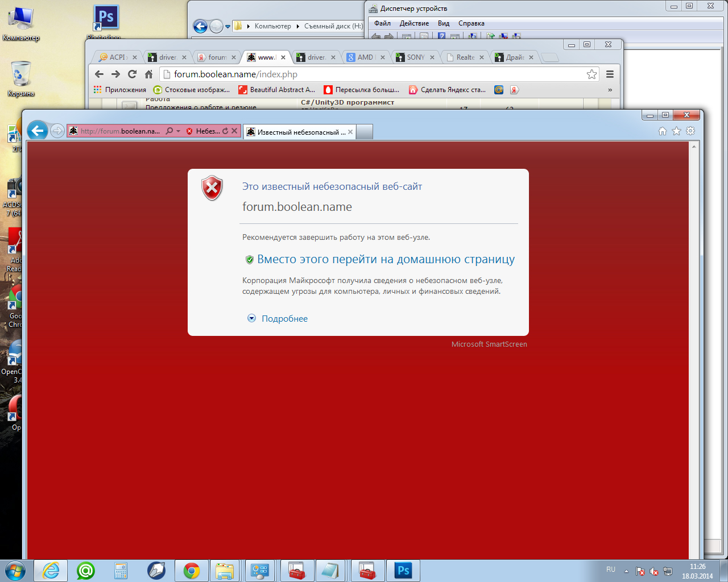Open the Chrome hamburger menu
Screen dimensions: 728x582
point(610,74)
